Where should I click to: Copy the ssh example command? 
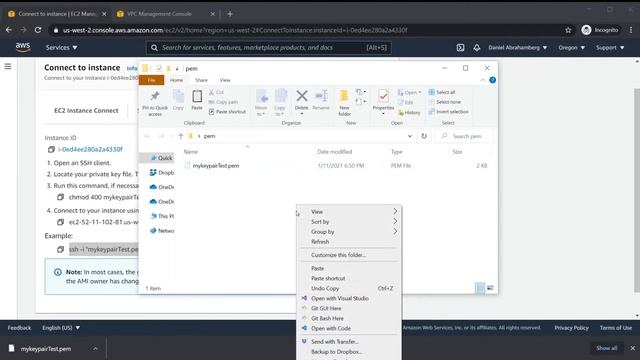(60, 249)
